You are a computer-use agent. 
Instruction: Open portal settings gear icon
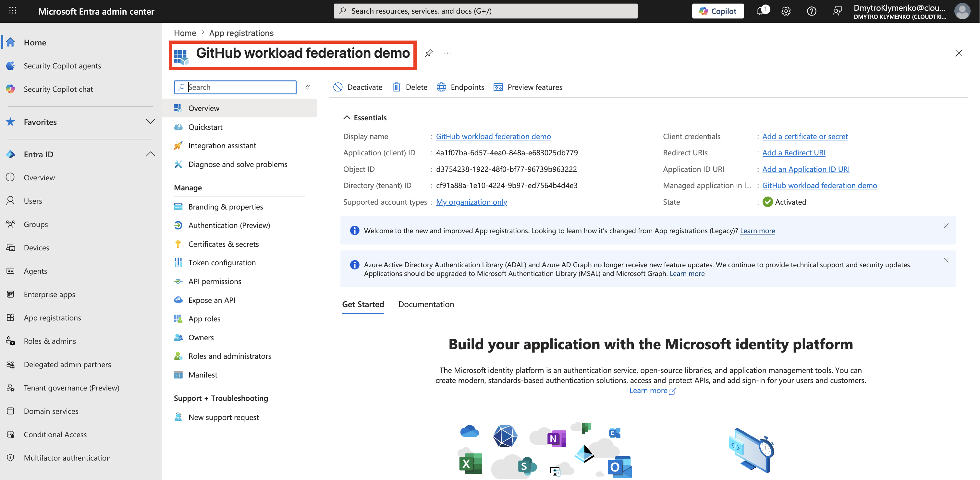coord(786,11)
